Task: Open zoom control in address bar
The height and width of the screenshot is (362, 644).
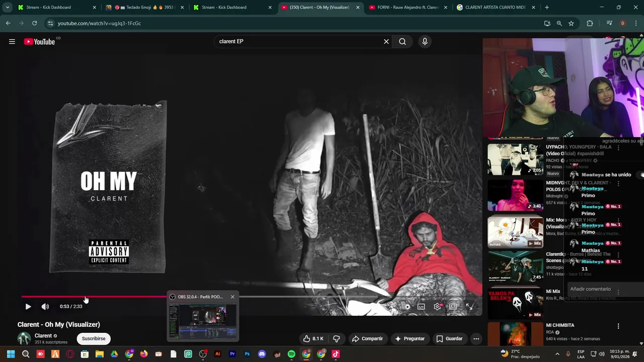Action: (x=559, y=23)
